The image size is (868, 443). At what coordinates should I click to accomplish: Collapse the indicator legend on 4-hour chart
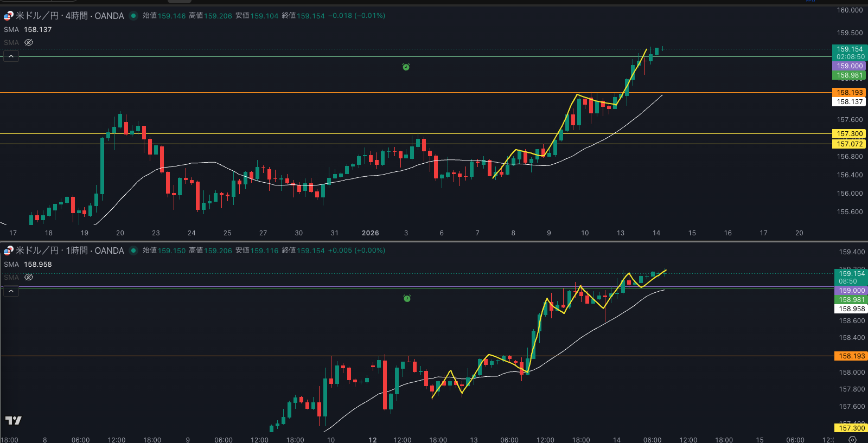(11, 56)
